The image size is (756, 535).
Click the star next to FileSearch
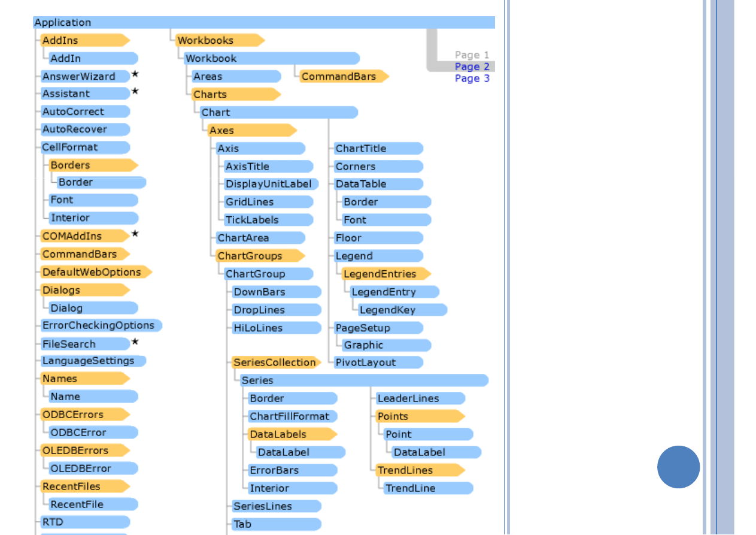135,342
